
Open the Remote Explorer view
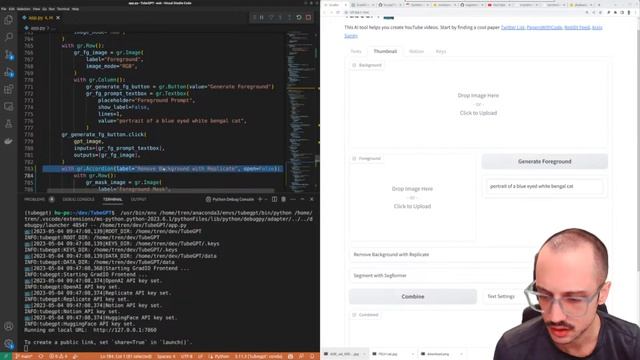click(x=9, y=107)
